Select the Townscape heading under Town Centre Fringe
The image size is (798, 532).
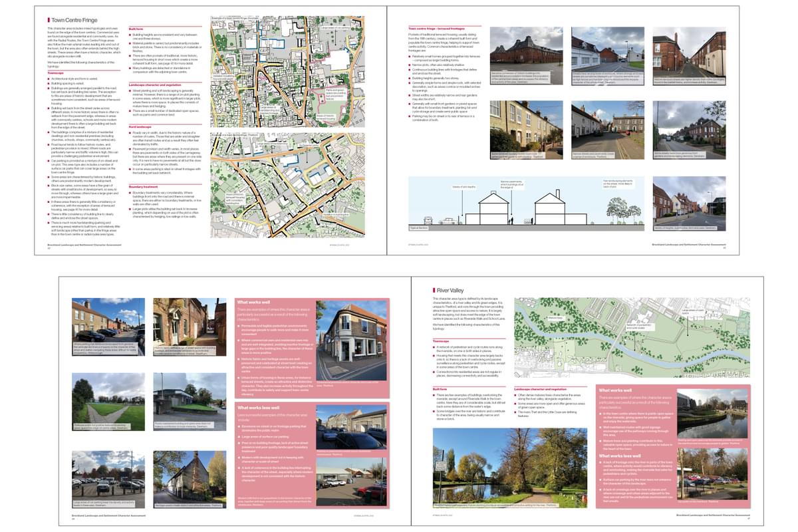[x=57, y=72]
